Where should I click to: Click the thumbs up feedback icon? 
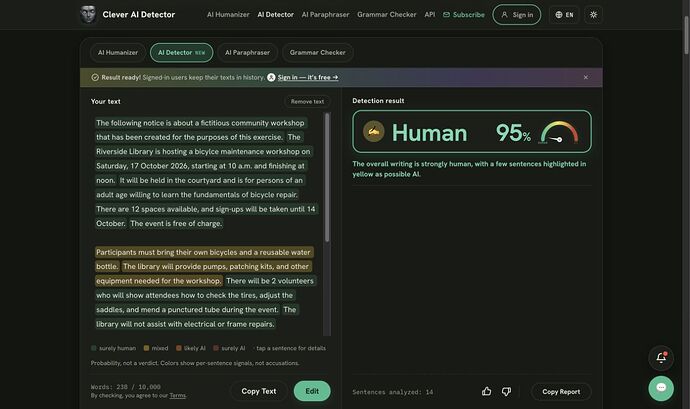[487, 391]
